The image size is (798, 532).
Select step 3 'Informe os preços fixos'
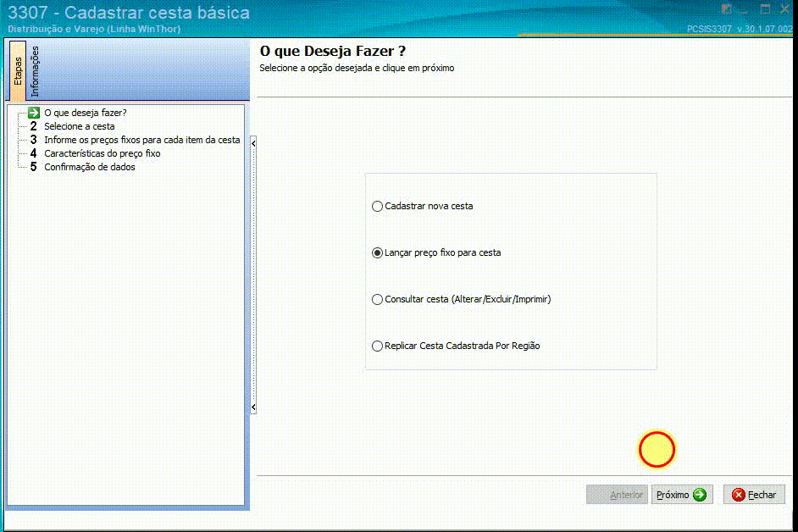pyautogui.click(x=142, y=140)
